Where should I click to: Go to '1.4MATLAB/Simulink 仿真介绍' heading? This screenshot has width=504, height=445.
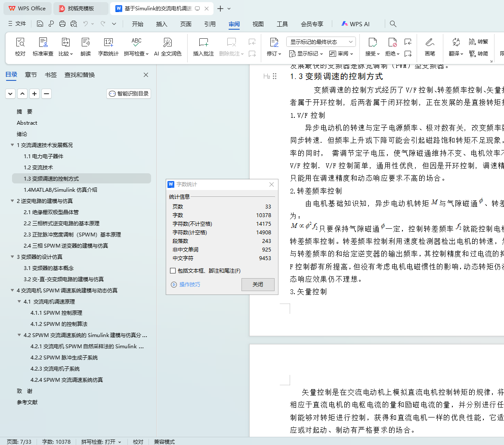(60, 190)
